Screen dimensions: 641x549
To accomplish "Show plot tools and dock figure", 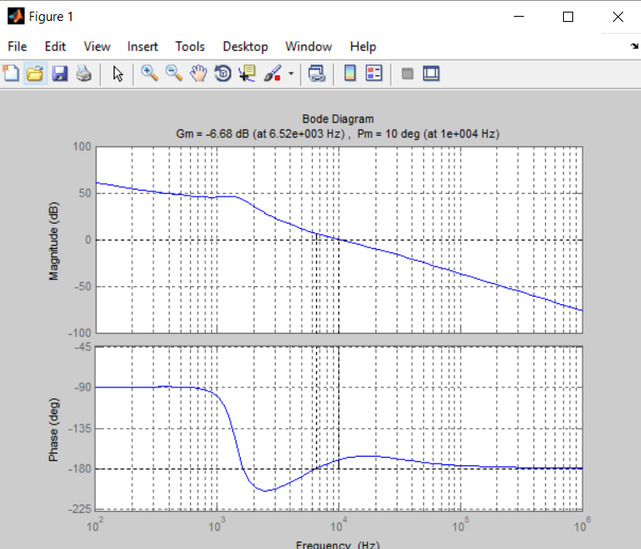I will (x=431, y=73).
